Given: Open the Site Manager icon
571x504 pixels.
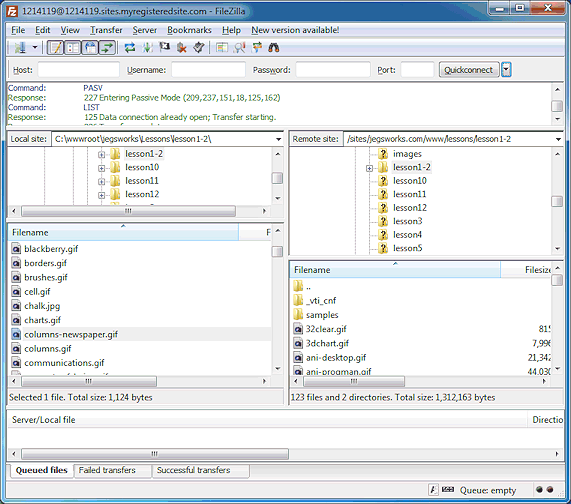Looking at the screenshot, I should click(x=20, y=47).
